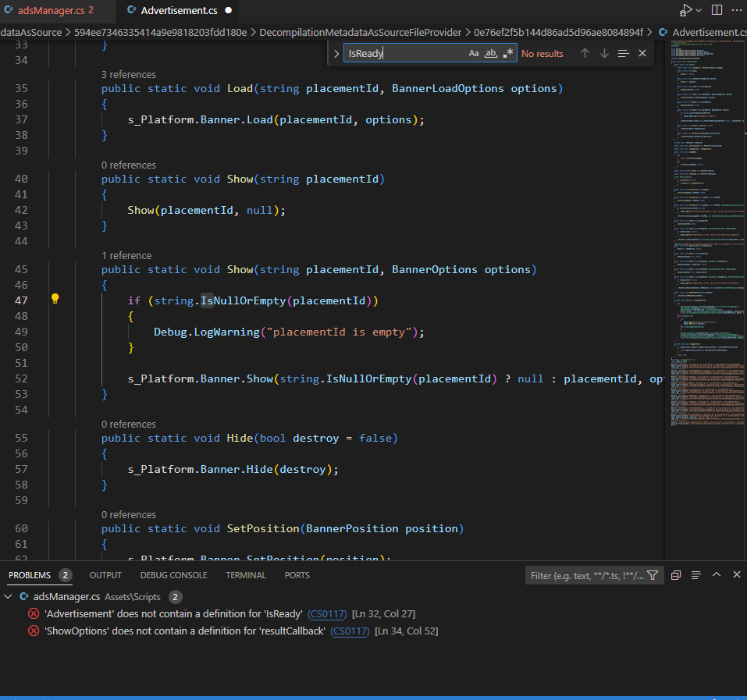Open the CS0117 link on resultCallback error
747x700 pixels.
pos(350,631)
